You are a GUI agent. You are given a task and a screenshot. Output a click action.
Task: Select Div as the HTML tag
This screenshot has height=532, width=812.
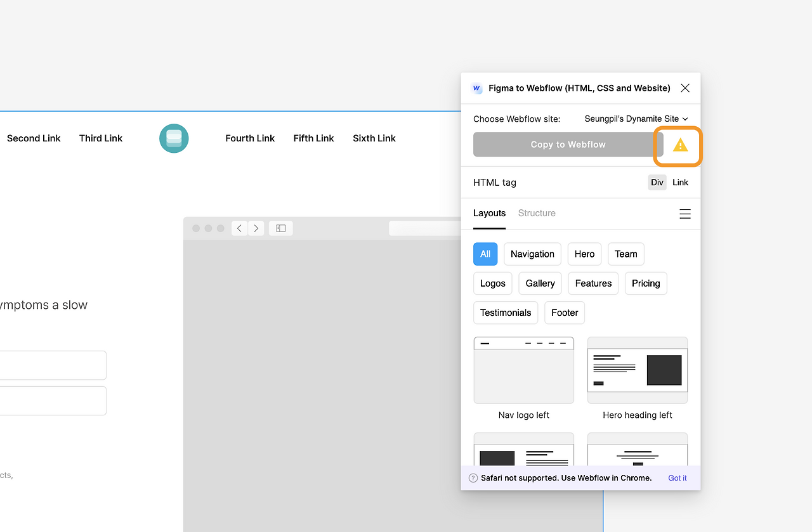click(657, 182)
